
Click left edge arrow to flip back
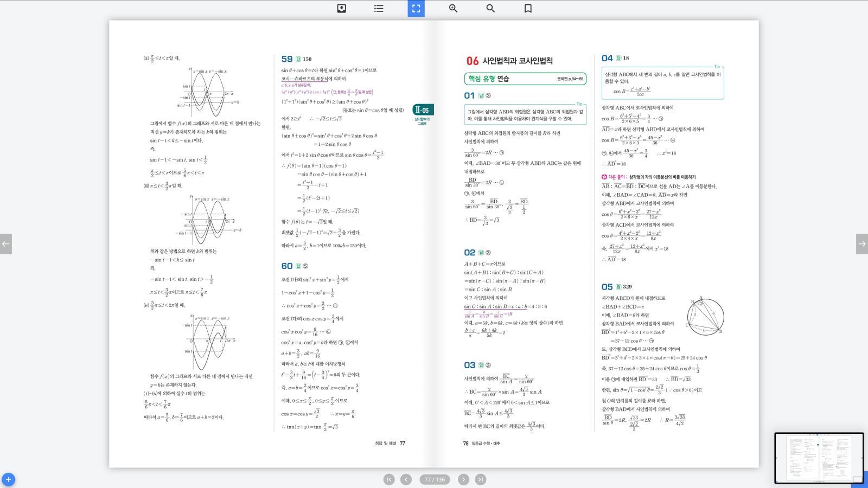coord(6,244)
